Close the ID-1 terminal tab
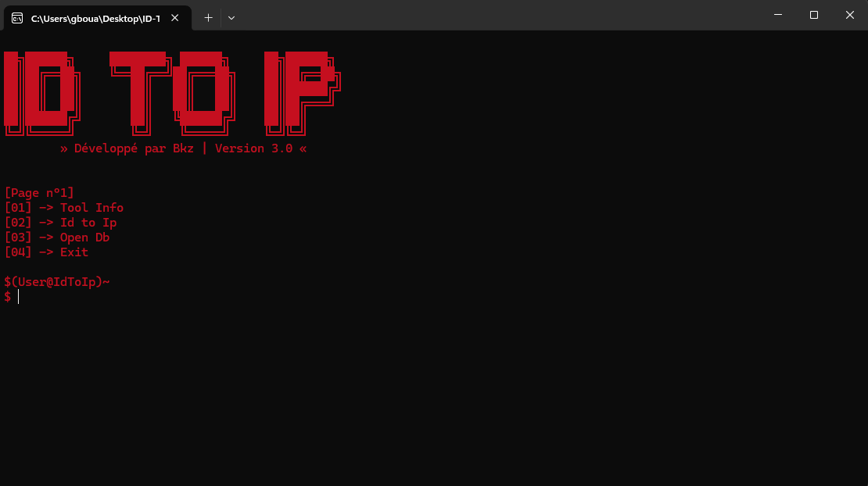 coord(175,18)
